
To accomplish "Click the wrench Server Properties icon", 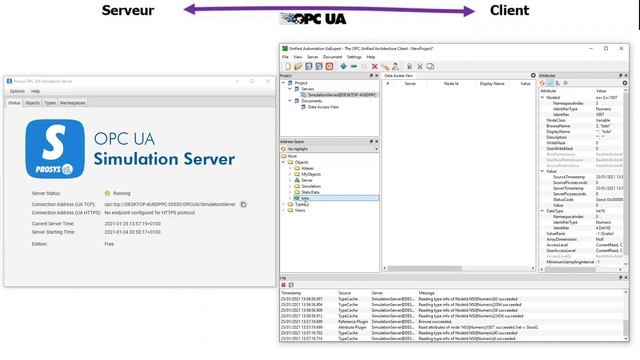I will 385,67.
